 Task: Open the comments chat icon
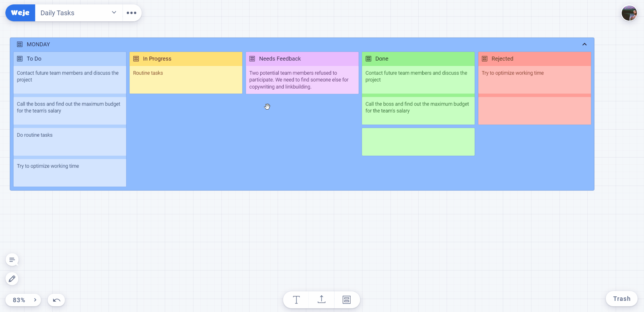(12, 260)
